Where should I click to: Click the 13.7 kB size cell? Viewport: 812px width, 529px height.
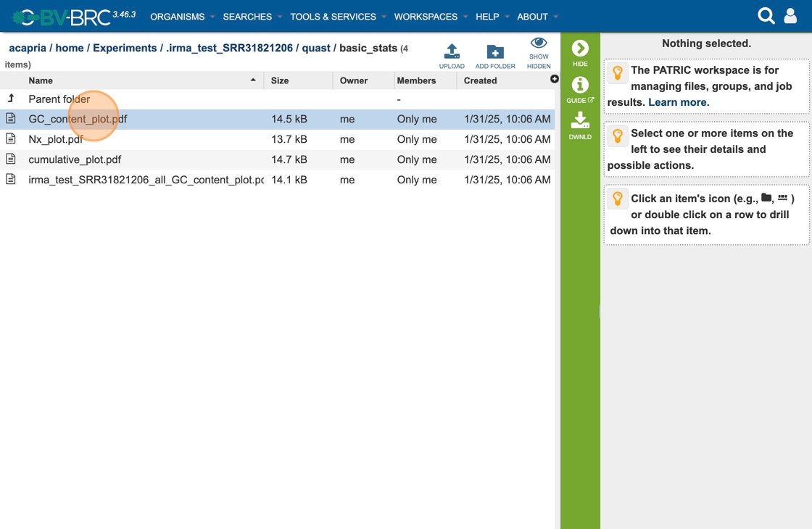289,139
